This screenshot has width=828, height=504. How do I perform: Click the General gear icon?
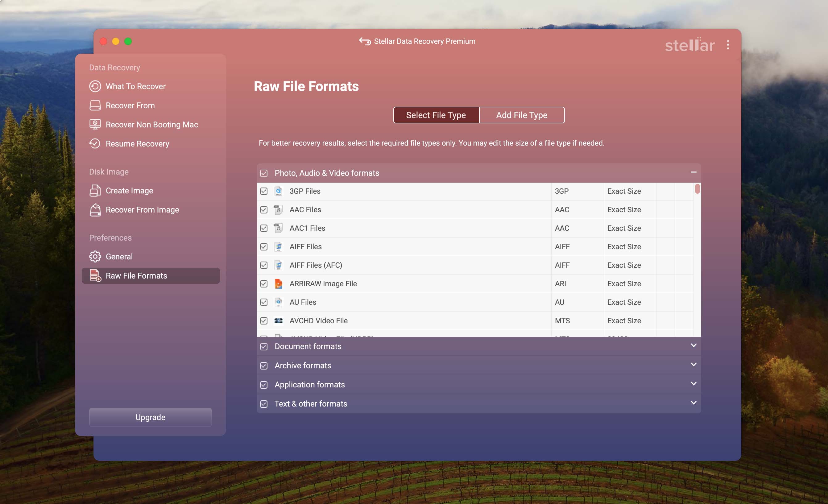click(95, 256)
